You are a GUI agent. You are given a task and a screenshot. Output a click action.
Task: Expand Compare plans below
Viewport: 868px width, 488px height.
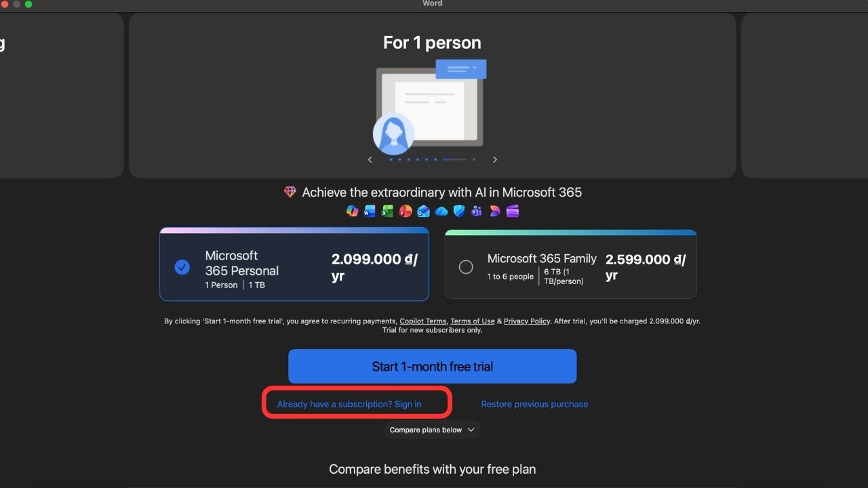point(432,430)
